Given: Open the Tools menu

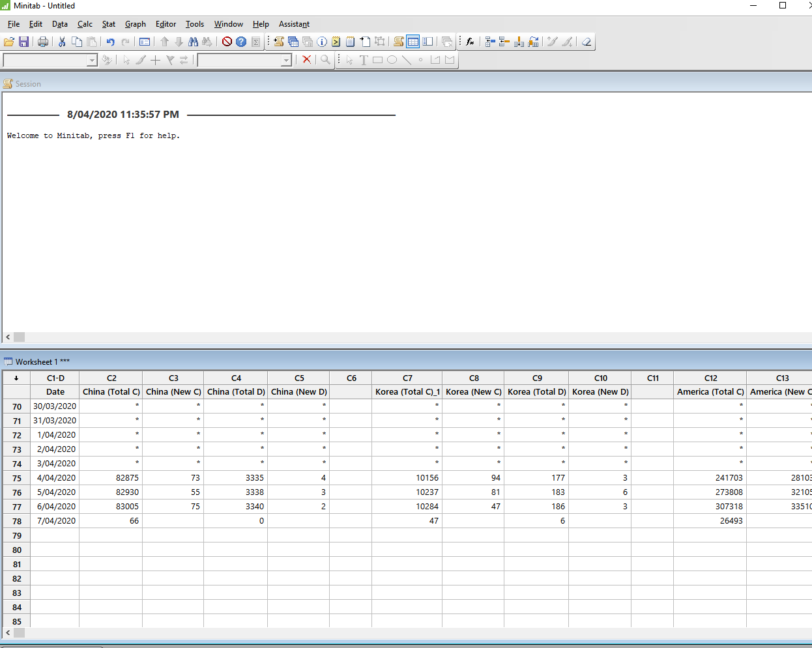Looking at the screenshot, I should coord(195,24).
